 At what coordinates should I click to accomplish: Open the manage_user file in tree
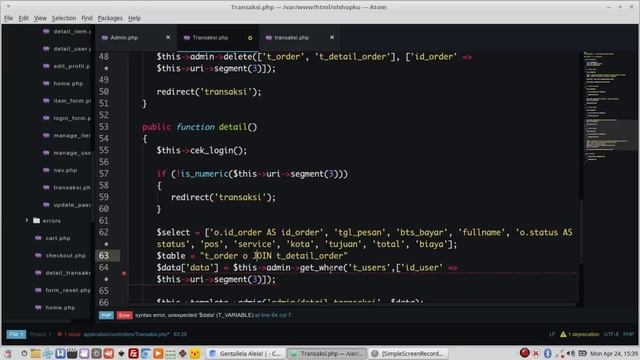(72, 153)
